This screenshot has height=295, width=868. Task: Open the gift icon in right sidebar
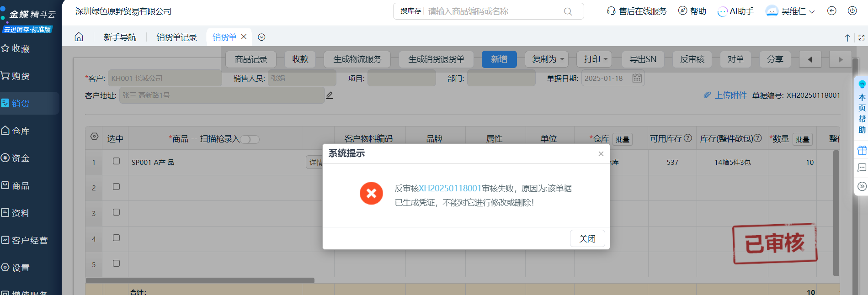pyautogui.click(x=862, y=150)
